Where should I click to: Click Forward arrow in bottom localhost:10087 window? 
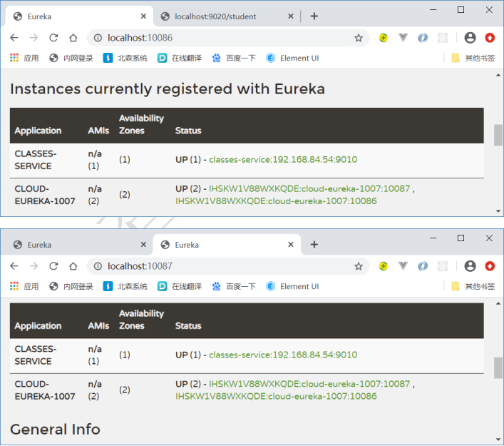point(34,266)
